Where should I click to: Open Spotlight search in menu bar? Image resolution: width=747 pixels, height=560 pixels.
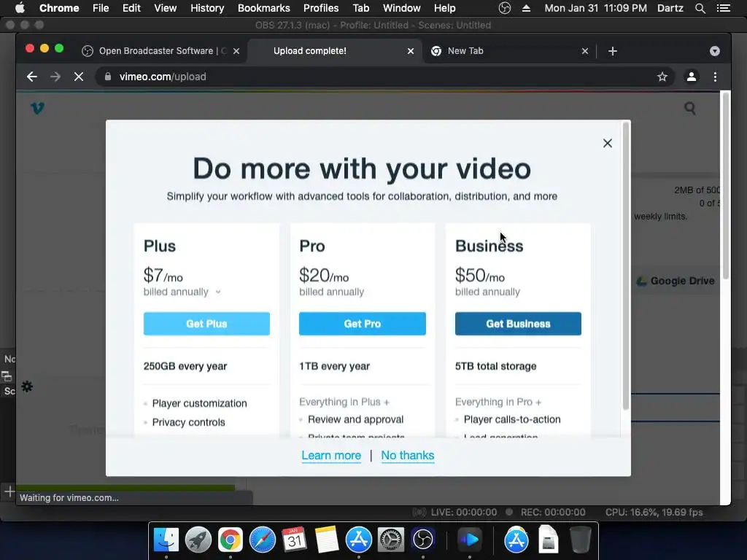tap(700, 8)
